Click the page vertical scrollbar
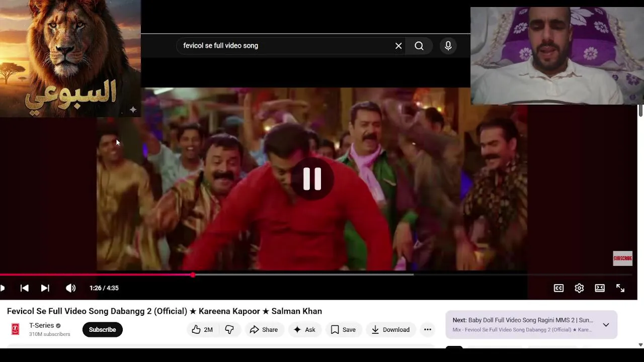Image resolution: width=644 pixels, height=362 pixels. tap(640, 111)
